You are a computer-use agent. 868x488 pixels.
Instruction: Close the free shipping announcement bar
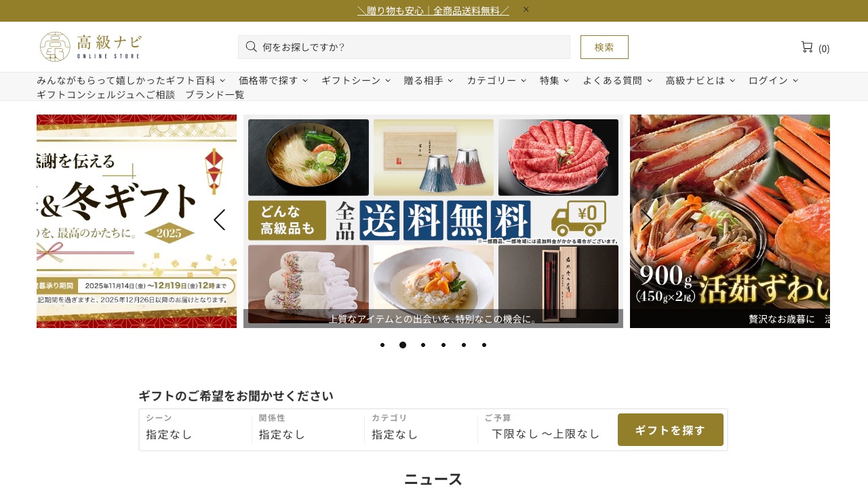click(526, 9)
